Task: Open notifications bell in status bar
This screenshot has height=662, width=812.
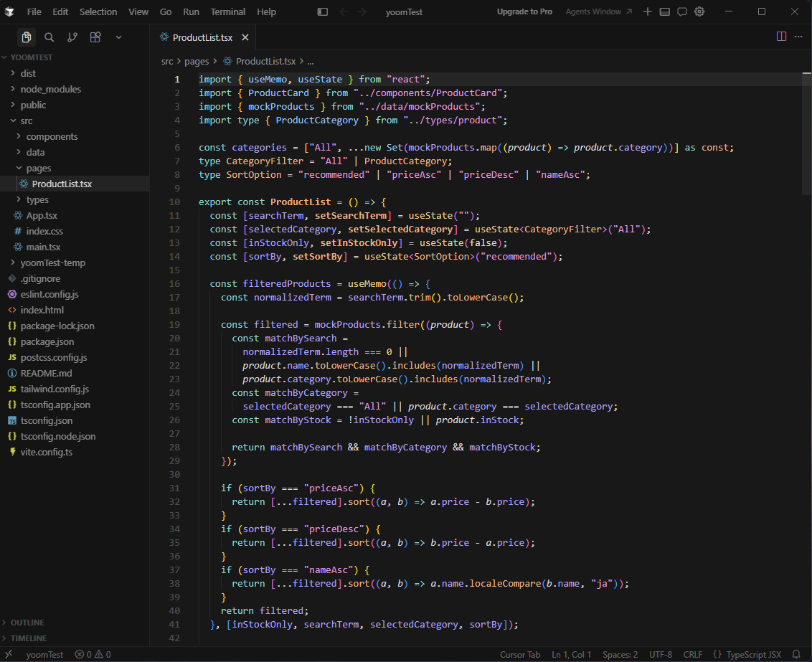Action: [796, 655]
